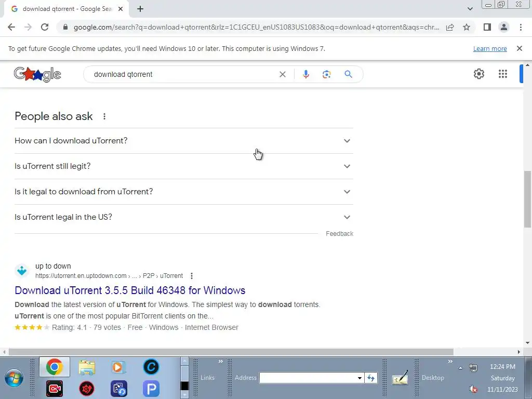The width and height of the screenshot is (532, 399).
Task: Click Learn more link
Action: click(490, 48)
